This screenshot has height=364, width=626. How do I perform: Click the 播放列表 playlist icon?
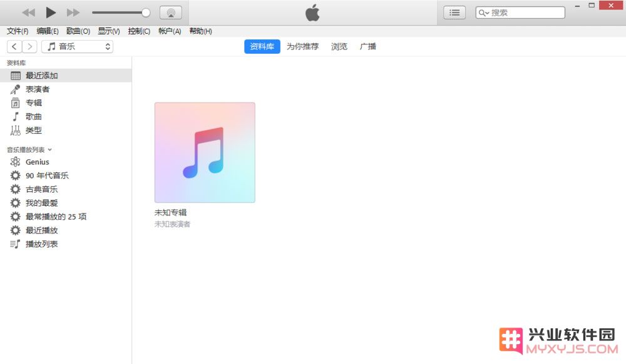click(15, 244)
